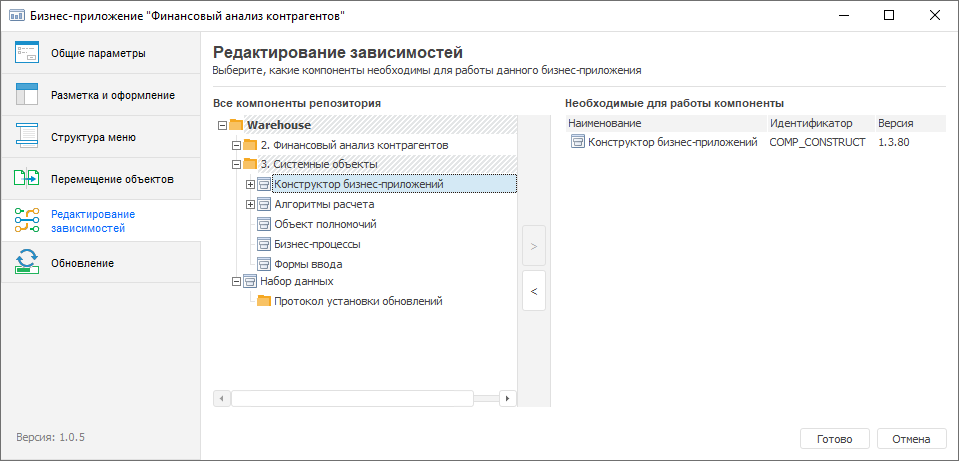Expand the Конструктор бизнес-приложений tree node
The width and height of the screenshot is (959, 461).
(x=250, y=184)
